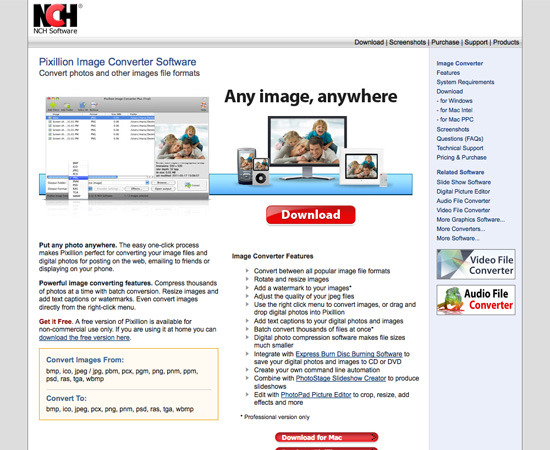The width and height of the screenshot is (550, 450).
Task: Click the arrow on Download for Mac button
Action: 374,437
